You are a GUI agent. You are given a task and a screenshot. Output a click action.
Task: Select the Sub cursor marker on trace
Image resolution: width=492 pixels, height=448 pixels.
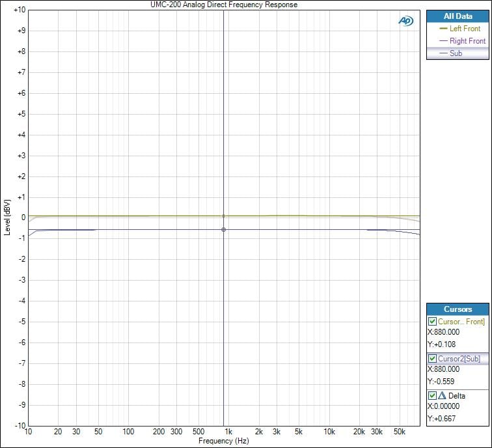pos(223,229)
